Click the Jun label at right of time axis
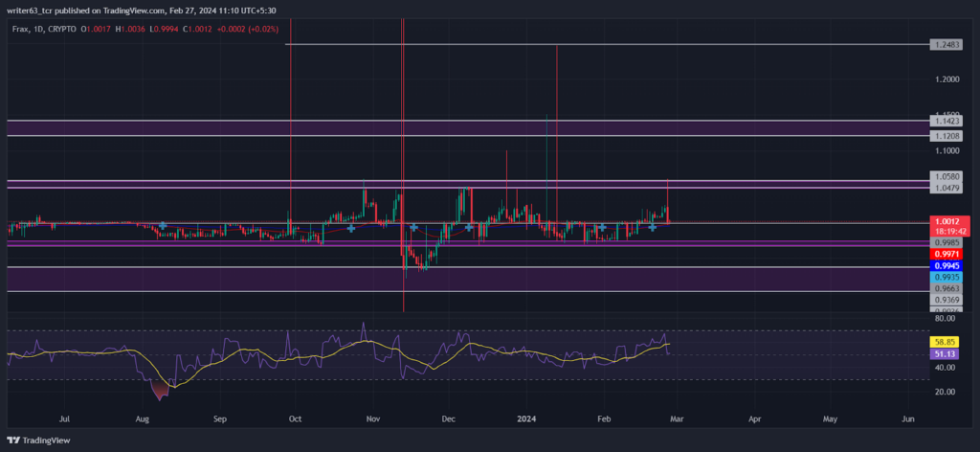980x452 pixels. pyautogui.click(x=909, y=418)
